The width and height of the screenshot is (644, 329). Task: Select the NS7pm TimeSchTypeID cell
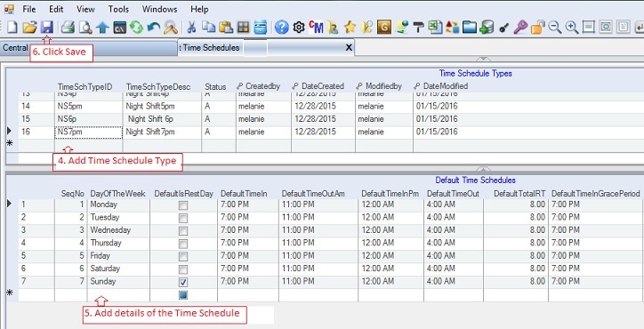click(88, 132)
